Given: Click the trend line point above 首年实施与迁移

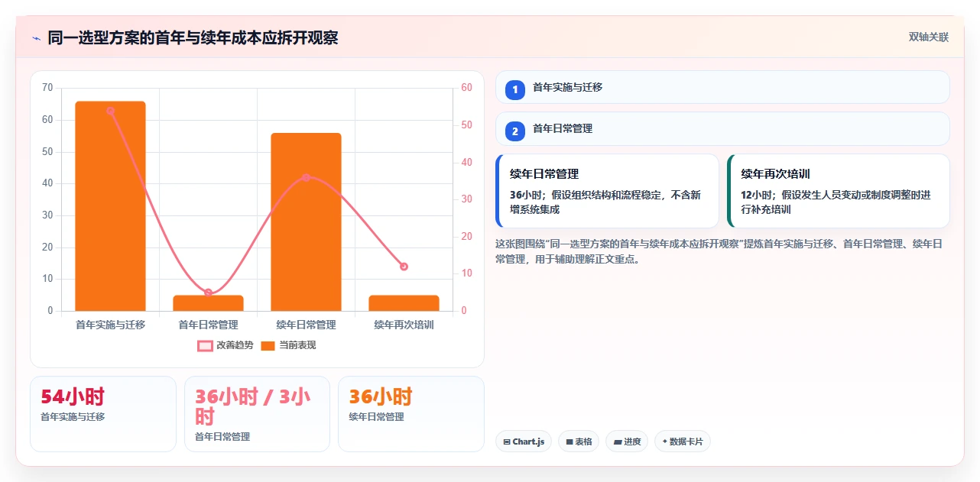Looking at the screenshot, I should point(110,111).
